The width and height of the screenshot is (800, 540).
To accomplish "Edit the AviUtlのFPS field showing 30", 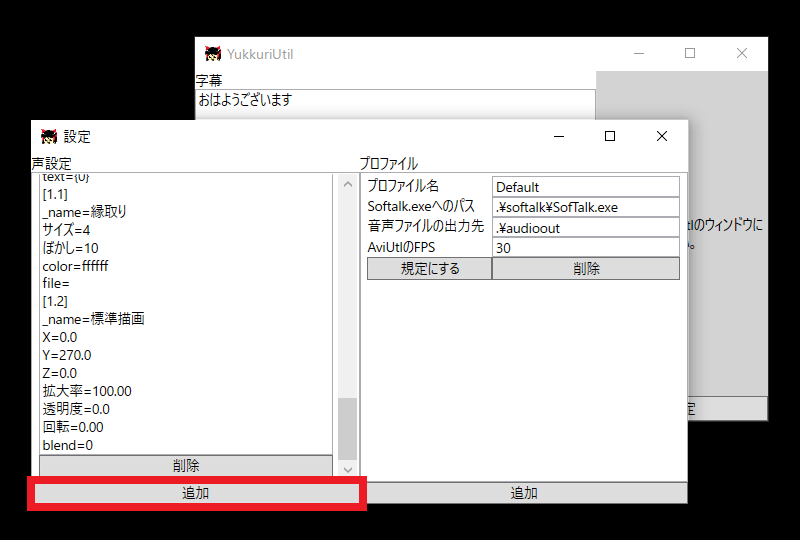I will 586,248.
